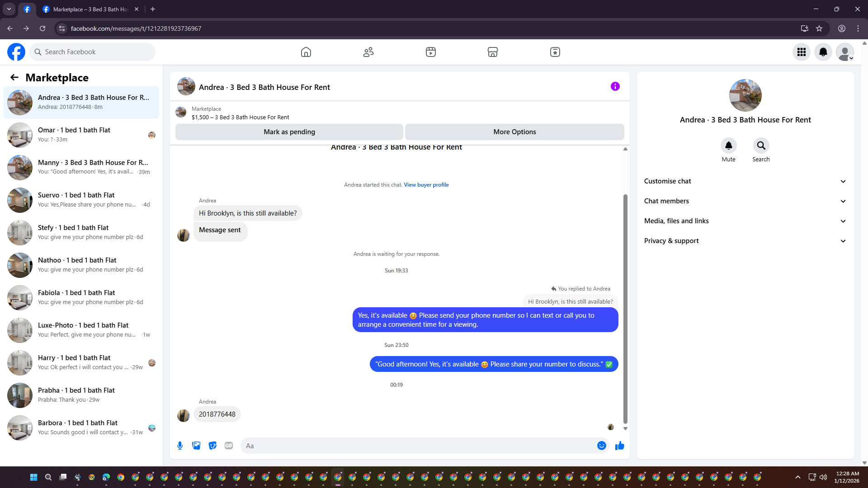Open the notifications bell in the header
The image size is (868, 488).
pos(823,52)
